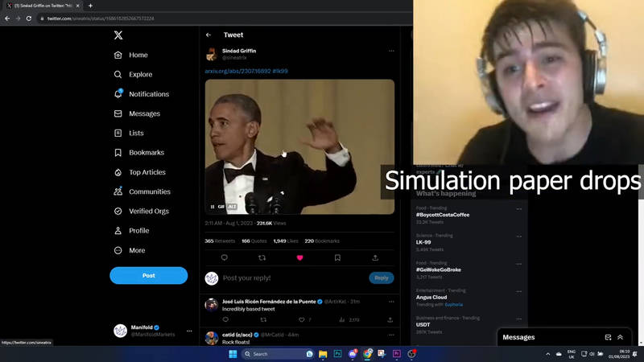The width and height of the screenshot is (644, 362).
Task: Open #BoycottCostaCoffee trending topic
Action: coord(443,215)
